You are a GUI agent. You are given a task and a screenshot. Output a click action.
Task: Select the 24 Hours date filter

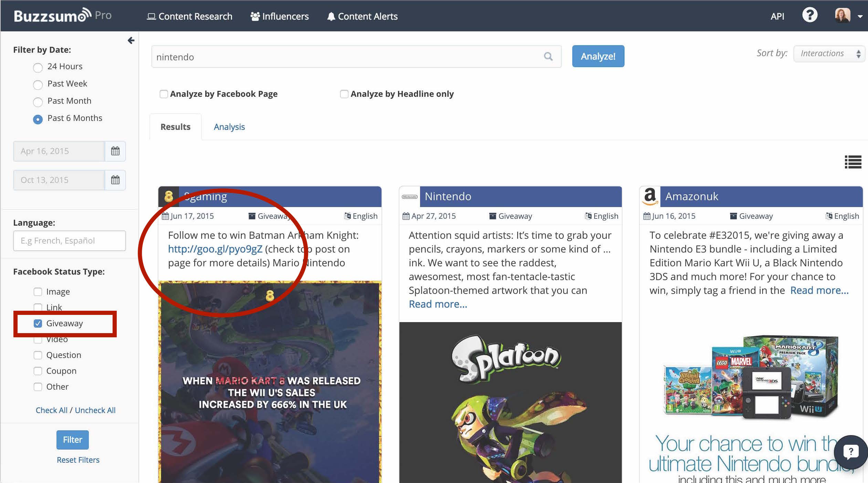[38, 67]
